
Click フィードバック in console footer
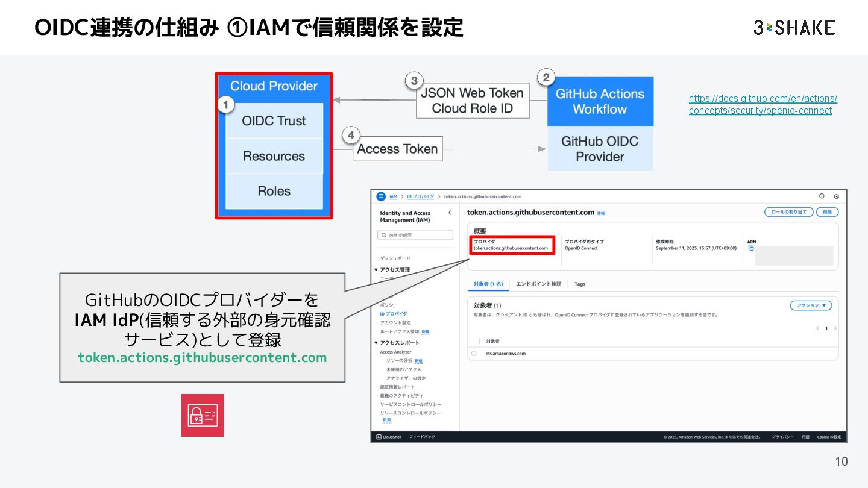point(422,437)
